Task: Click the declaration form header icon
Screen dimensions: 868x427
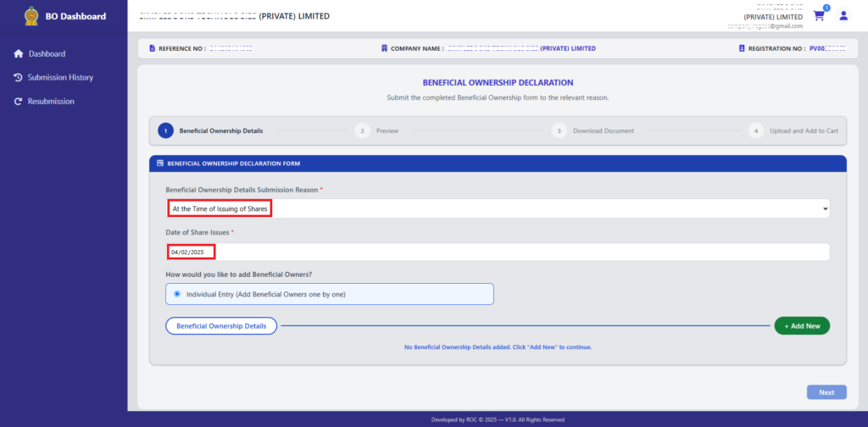Action: pyautogui.click(x=160, y=164)
